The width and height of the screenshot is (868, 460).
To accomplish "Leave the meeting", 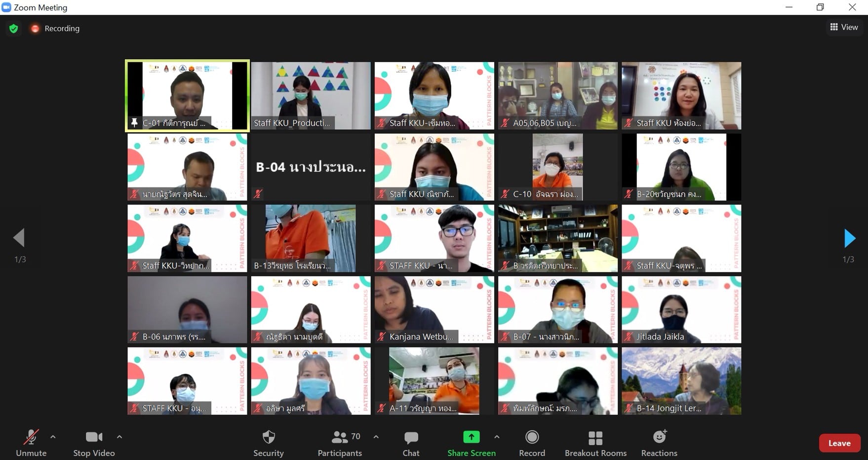I will tap(839, 443).
